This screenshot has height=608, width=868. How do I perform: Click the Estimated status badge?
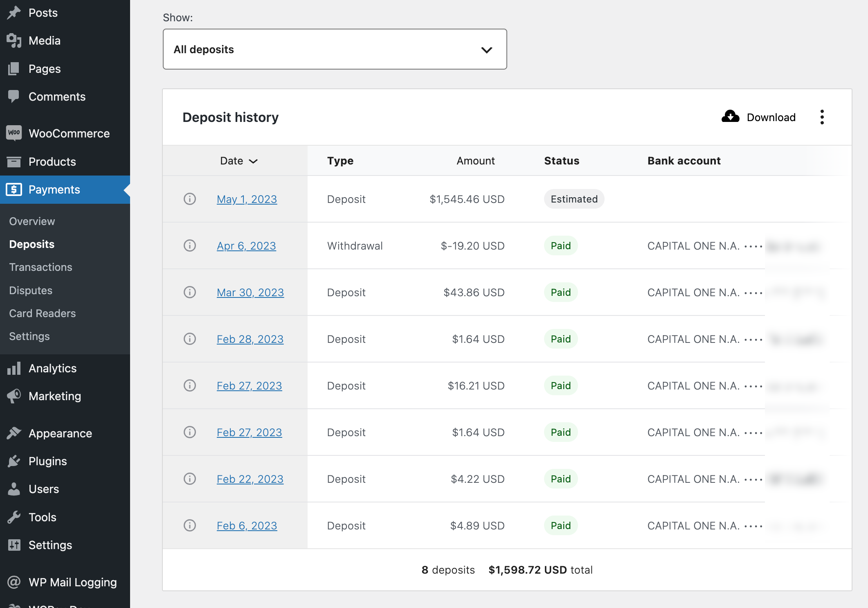pyautogui.click(x=574, y=199)
